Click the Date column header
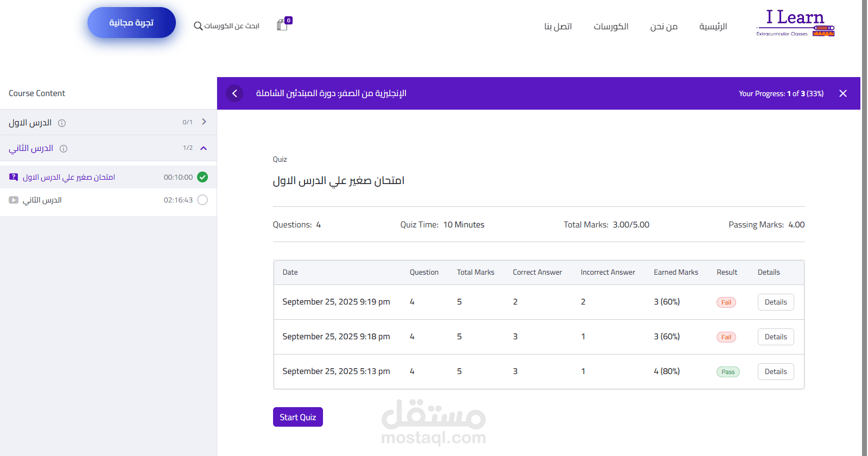Screen dimensions: 868x456 [x=290, y=273]
